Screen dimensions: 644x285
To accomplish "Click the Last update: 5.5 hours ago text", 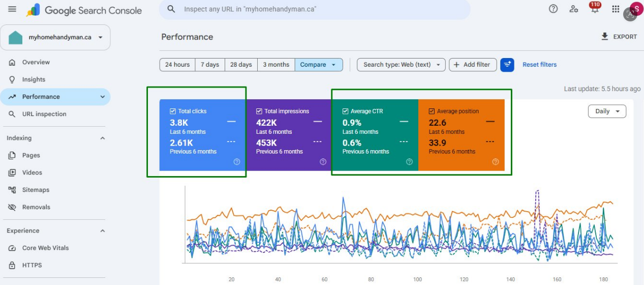I will tap(602, 89).
